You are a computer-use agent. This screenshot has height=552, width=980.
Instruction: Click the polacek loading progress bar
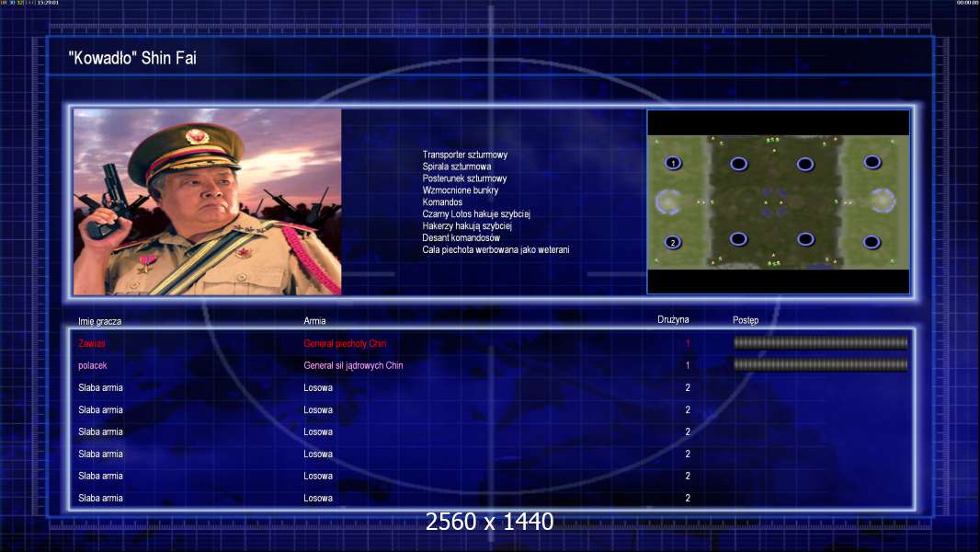click(821, 364)
